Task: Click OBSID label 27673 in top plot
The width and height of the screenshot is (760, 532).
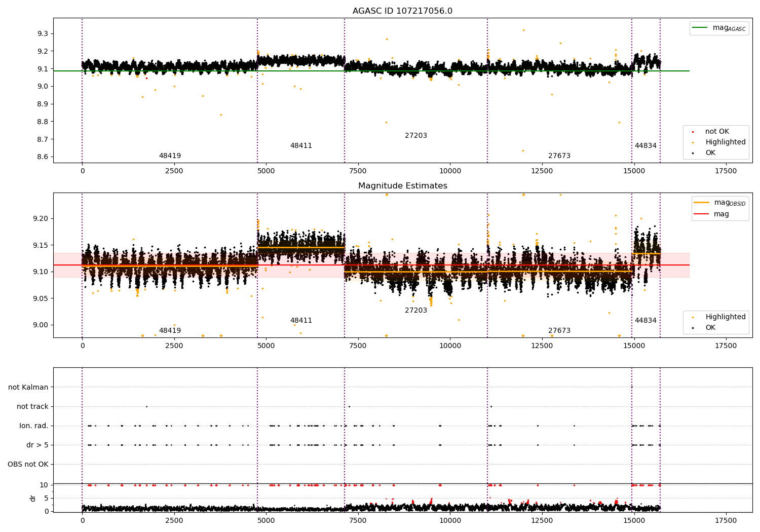Action: (x=559, y=156)
